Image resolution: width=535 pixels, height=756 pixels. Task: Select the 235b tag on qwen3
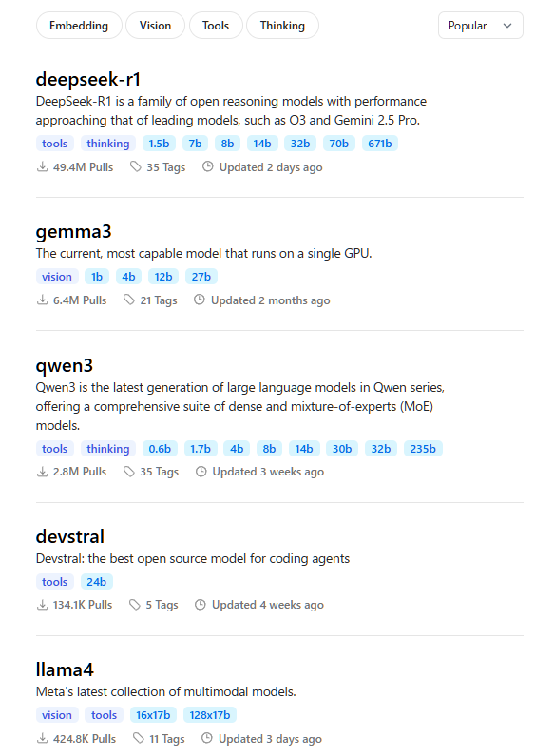coord(423,449)
